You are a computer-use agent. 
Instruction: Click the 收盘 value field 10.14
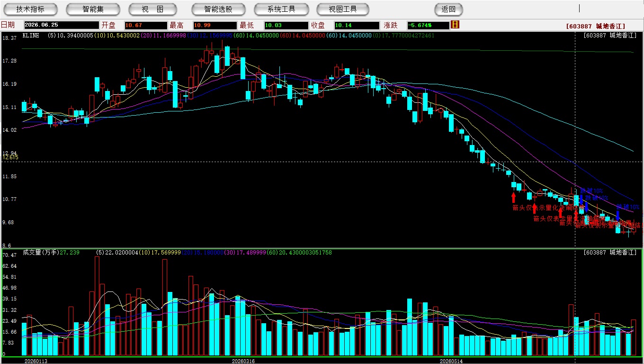[x=357, y=25]
